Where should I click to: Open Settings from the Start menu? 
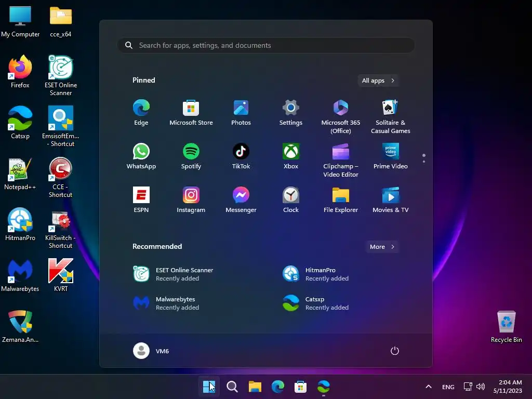coord(291,113)
